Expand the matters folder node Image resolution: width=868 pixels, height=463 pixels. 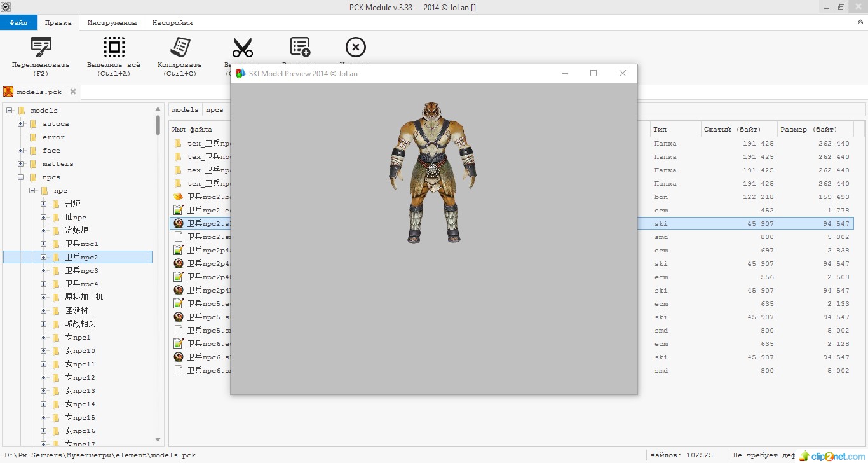coord(21,164)
